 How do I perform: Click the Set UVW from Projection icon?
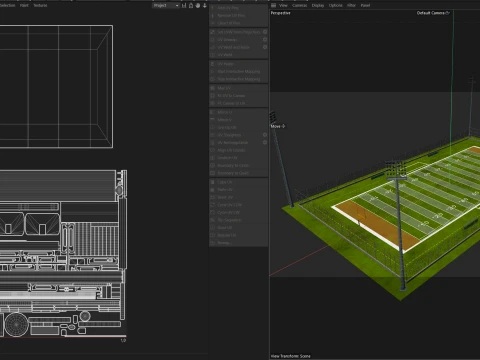(x=213, y=32)
